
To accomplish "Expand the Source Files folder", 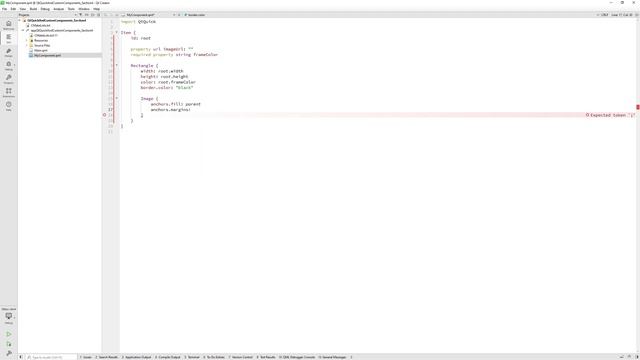I will tap(27, 45).
